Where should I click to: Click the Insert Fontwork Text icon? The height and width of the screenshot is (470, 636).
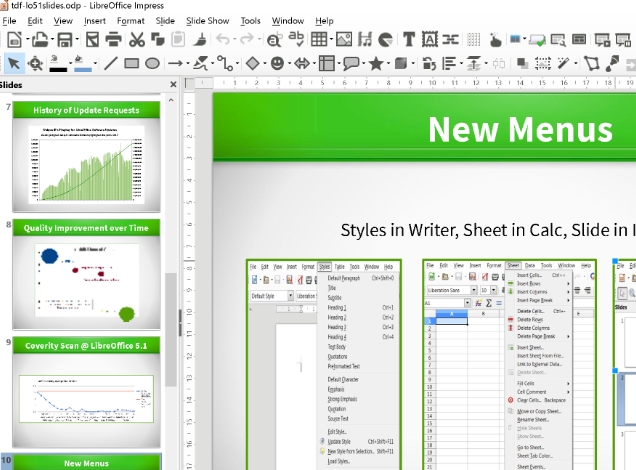point(430,40)
